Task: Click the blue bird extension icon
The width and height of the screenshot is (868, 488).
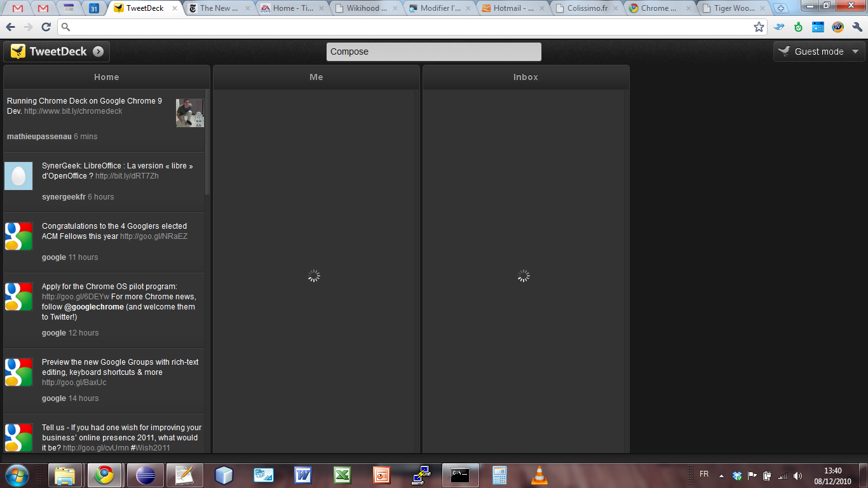Action: pyautogui.click(x=779, y=27)
